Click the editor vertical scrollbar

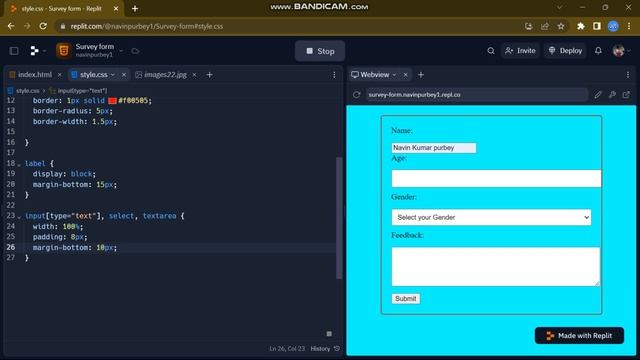pyautogui.click(x=339, y=218)
